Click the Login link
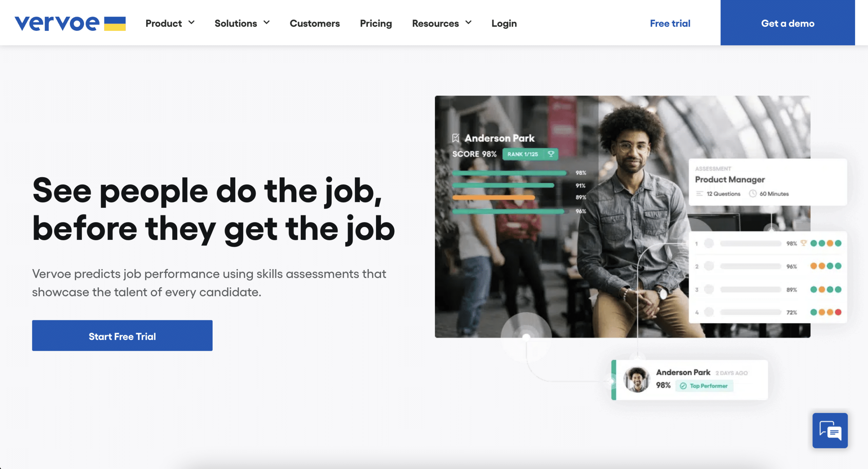Viewport: 868px width, 469px height. (x=504, y=23)
